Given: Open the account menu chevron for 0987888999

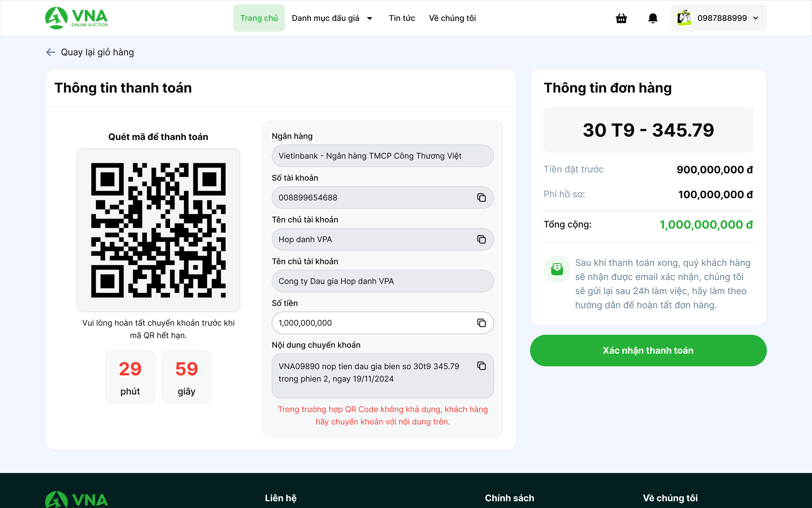Looking at the screenshot, I should coord(756,18).
